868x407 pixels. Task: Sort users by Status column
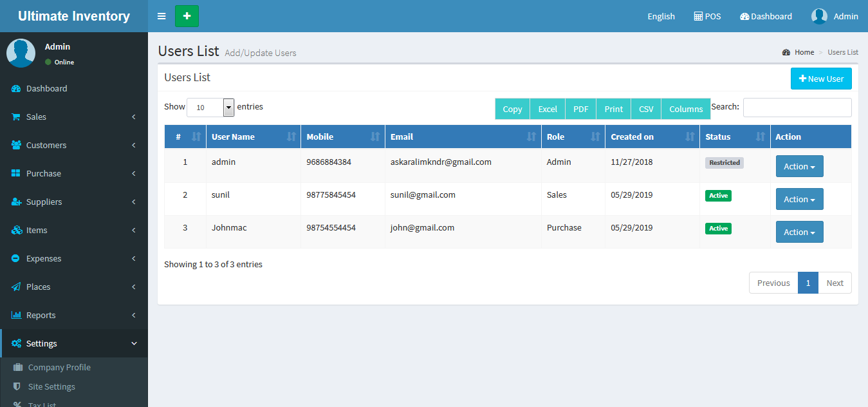(734, 137)
